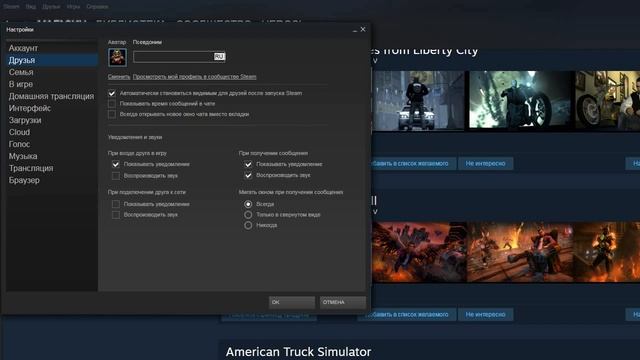Enable always open new chat window checkbox
Viewport: 640px width, 360px height.
[x=112, y=114]
